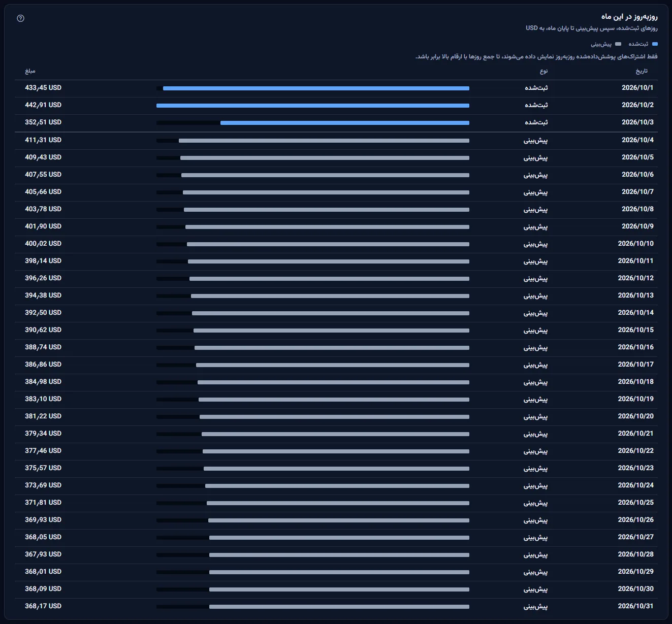Click the date 2026/10/1
Viewport: 672px width, 624px height.
637,88
